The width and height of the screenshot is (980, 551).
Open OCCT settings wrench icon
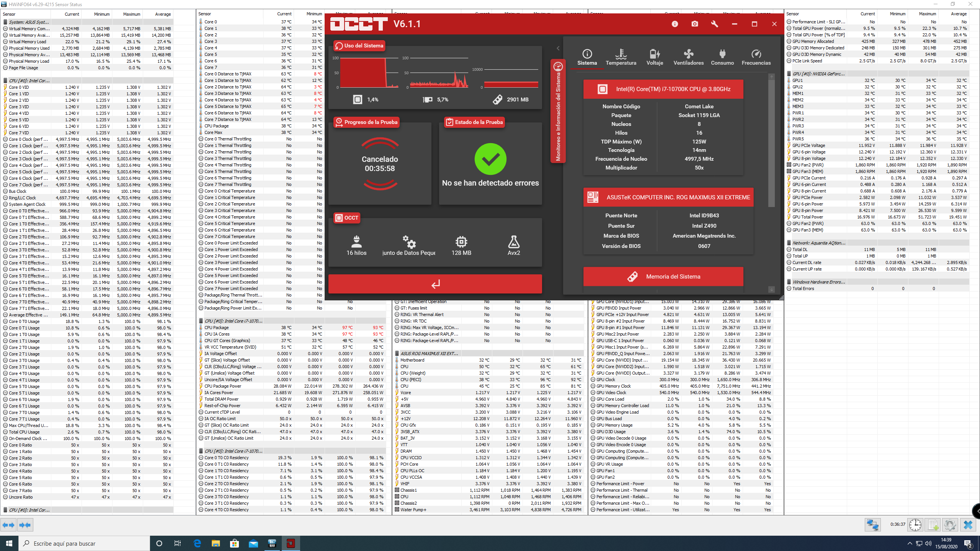(x=714, y=24)
